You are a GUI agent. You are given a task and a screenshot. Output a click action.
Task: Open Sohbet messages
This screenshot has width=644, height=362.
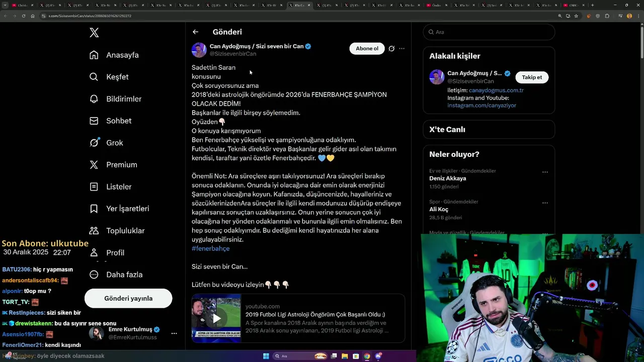[111, 121]
